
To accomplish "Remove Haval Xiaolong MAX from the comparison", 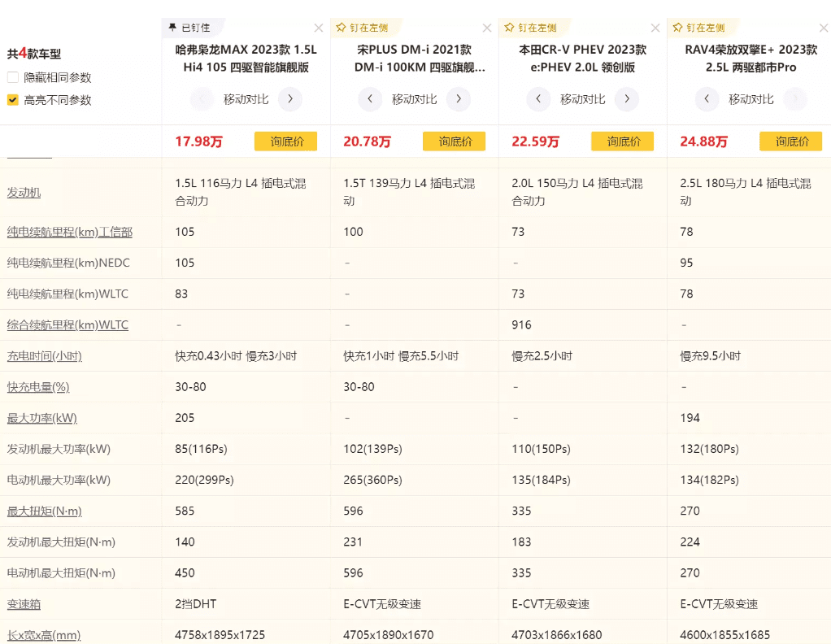I will click(319, 28).
